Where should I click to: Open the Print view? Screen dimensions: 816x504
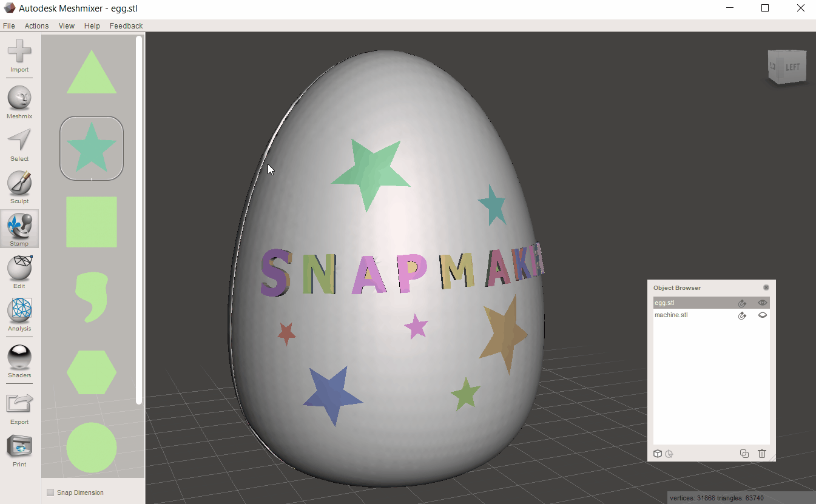[x=19, y=451]
